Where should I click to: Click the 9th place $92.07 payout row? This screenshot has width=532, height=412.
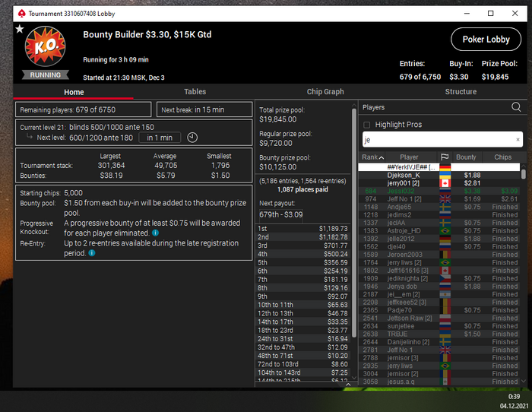click(302, 296)
